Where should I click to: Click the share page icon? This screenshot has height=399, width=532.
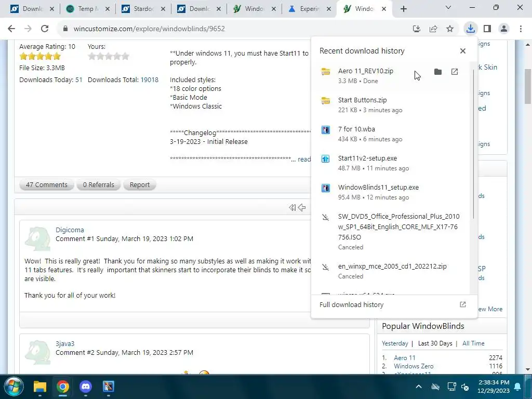[433, 29]
